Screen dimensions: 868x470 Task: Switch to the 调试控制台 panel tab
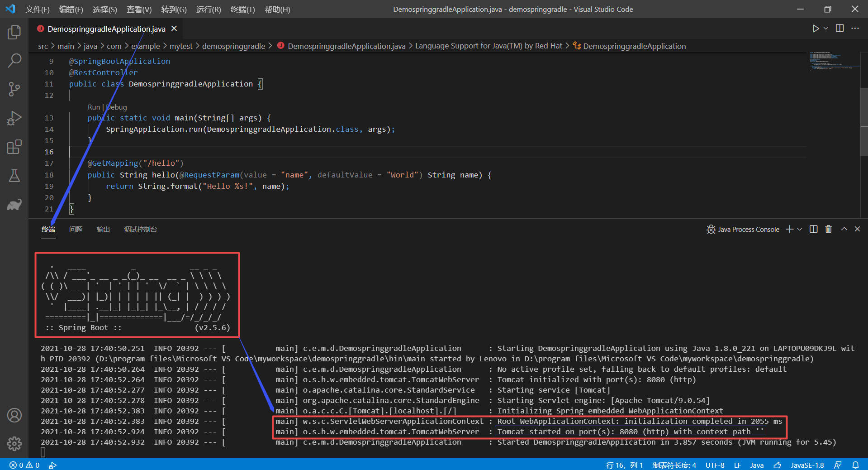click(x=141, y=230)
